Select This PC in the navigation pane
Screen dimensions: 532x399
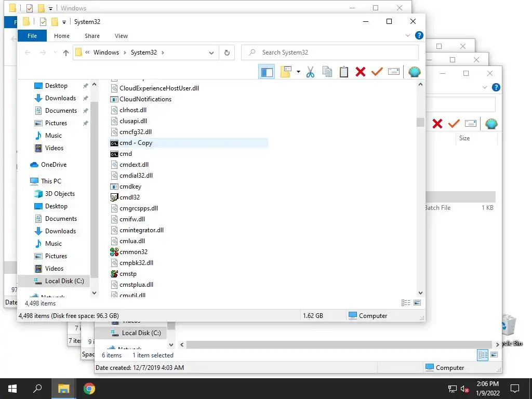coord(51,181)
